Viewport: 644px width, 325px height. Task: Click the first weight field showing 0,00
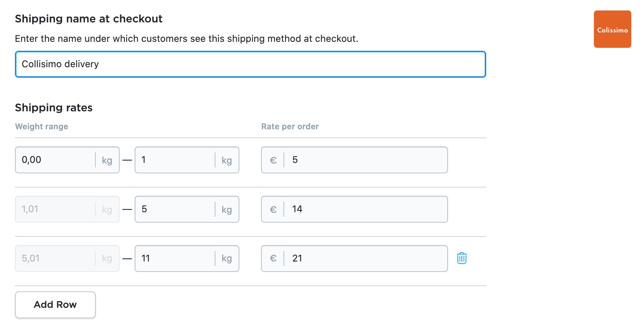click(x=56, y=160)
